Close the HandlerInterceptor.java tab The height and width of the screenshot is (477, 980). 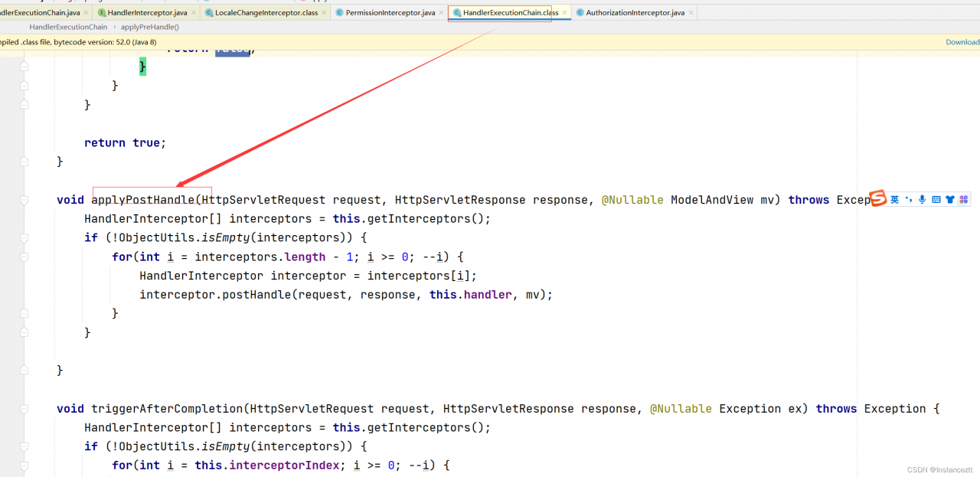[194, 13]
